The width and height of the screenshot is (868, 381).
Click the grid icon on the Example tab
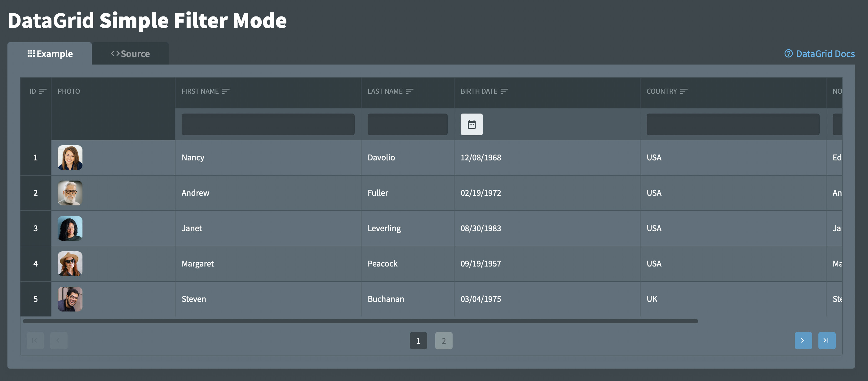(31, 53)
